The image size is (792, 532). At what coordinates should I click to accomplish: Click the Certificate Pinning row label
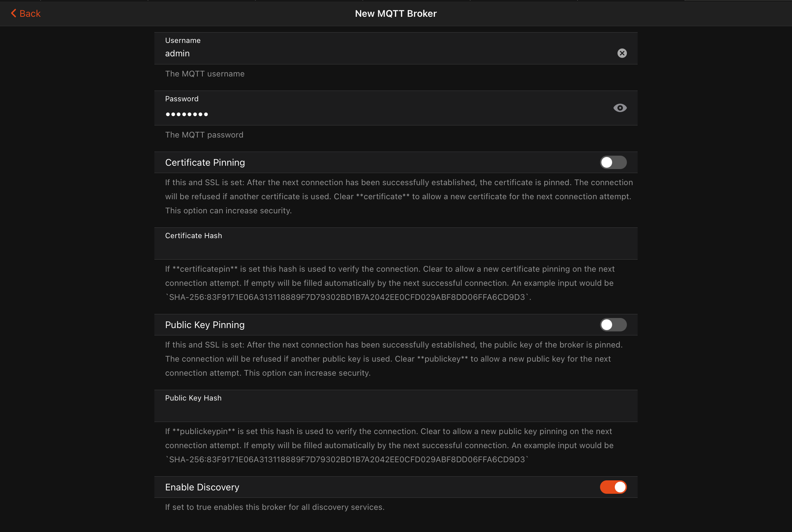coord(205,162)
